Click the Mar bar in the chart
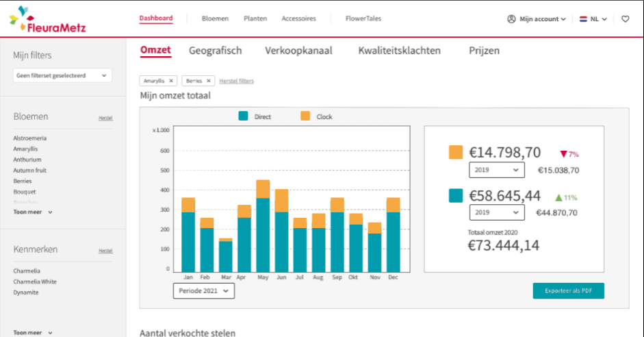644x337 pixels. point(225,255)
